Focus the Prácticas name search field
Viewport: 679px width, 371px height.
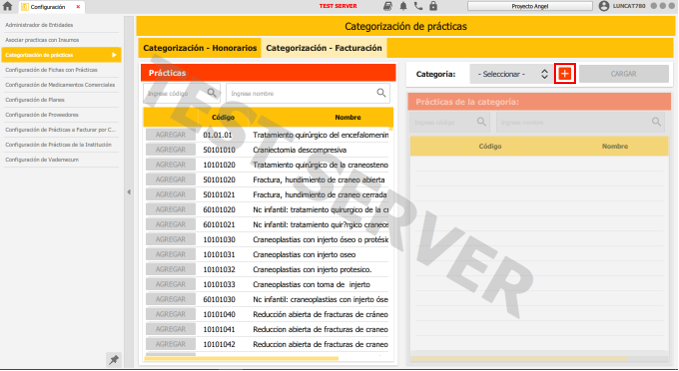coord(308,94)
